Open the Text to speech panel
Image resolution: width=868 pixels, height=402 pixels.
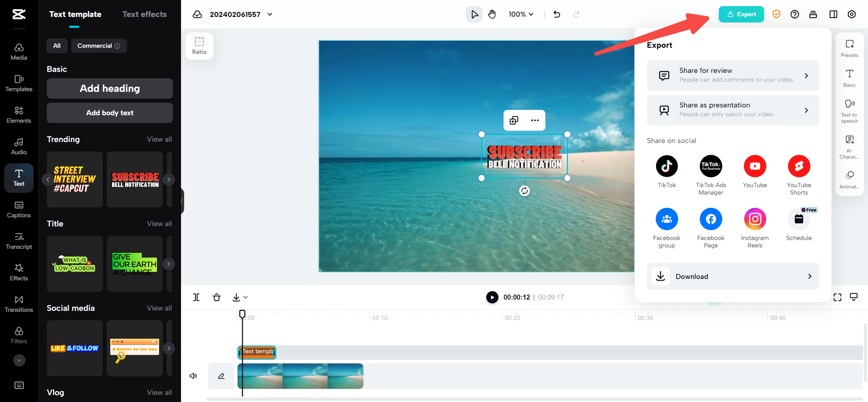(x=849, y=109)
